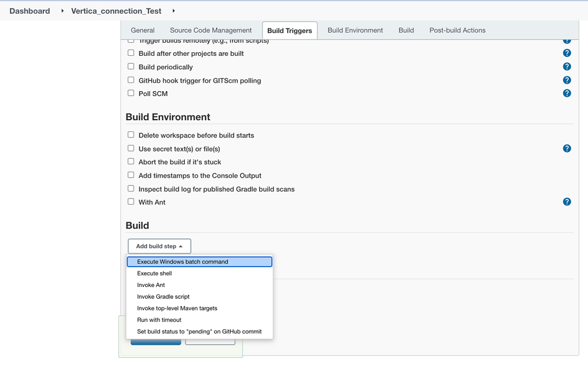The width and height of the screenshot is (588, 367).
Task: Check GitHub hook trigger for GITScm polling
Action: (x=131, y=80)
